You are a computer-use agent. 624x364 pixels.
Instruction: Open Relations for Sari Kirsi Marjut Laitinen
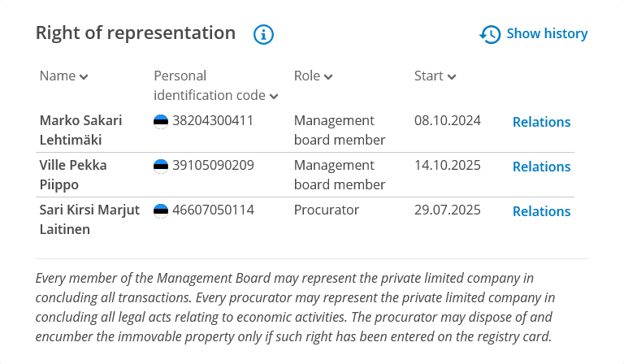tap(541, 211)
